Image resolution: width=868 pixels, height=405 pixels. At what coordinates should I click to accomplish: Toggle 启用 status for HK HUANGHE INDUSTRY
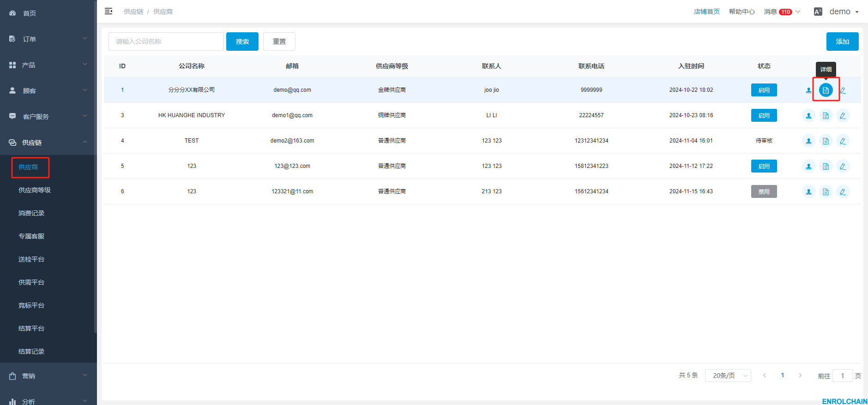click(x=764, y=115)
